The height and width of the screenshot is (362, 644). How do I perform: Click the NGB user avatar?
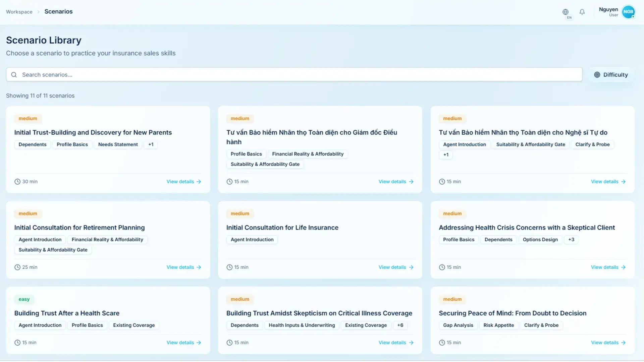coord(628,12)
